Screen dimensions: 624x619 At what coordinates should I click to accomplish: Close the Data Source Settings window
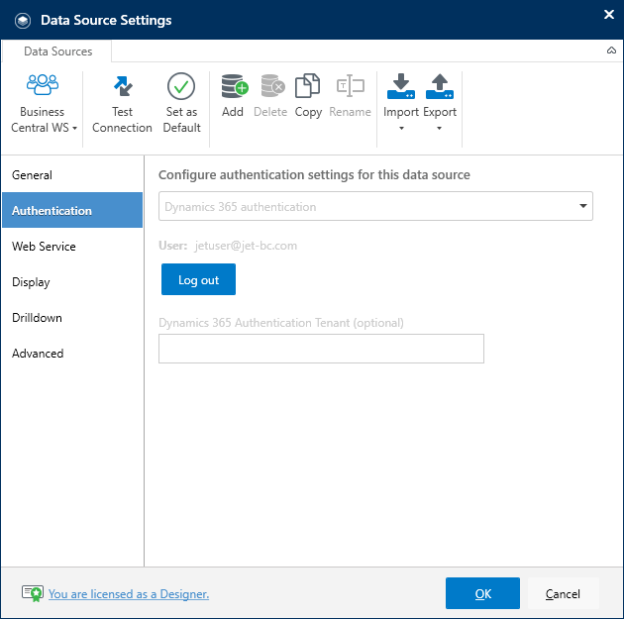[x=608, y=15]
